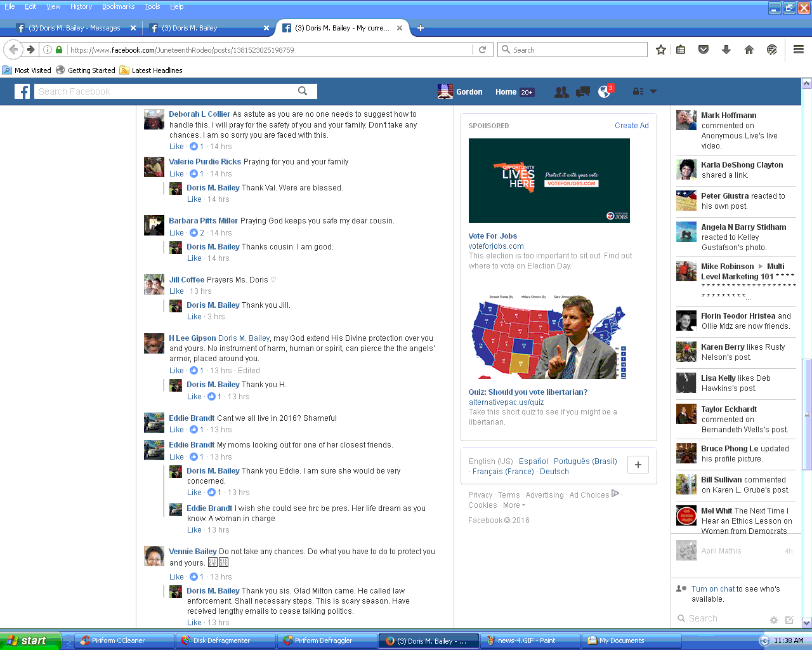Expand the More footer dropdown
812x650 pixels.
click(514, 505)
